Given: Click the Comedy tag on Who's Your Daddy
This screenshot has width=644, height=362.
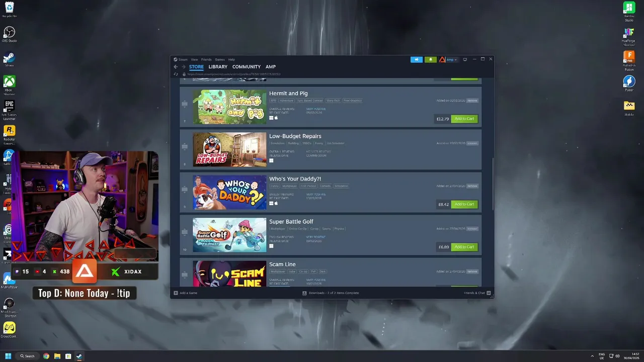Looking at the screenshot, I should click(325, 186).
